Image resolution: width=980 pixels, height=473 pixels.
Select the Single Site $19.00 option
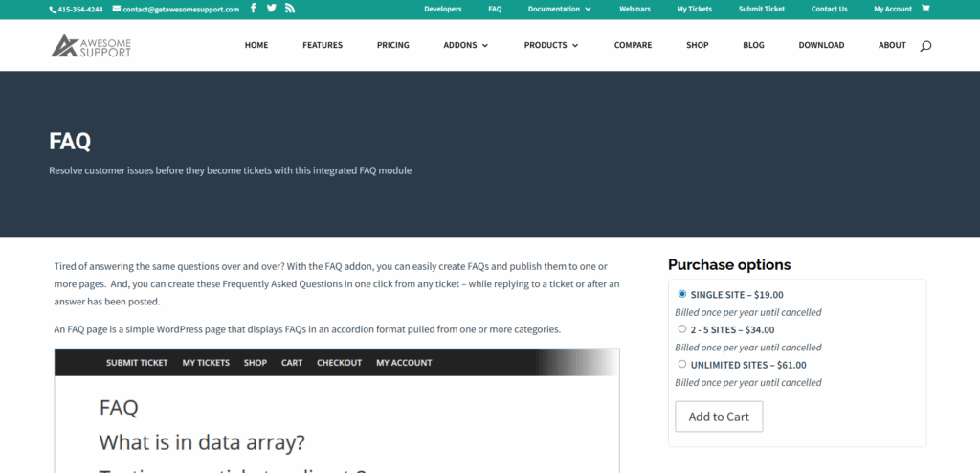682,295
